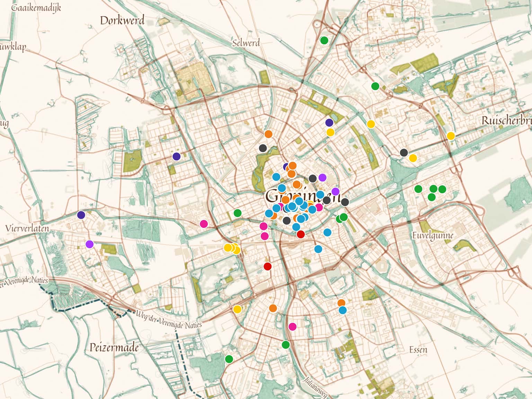Click the southernmost pink marker
Viewport: 532px width, 399px height.
point(292,326)
